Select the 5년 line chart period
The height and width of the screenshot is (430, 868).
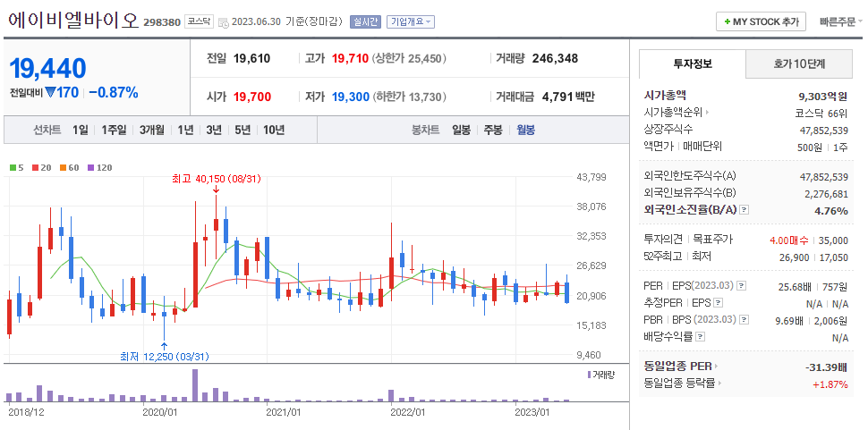[x=243, y=130]
